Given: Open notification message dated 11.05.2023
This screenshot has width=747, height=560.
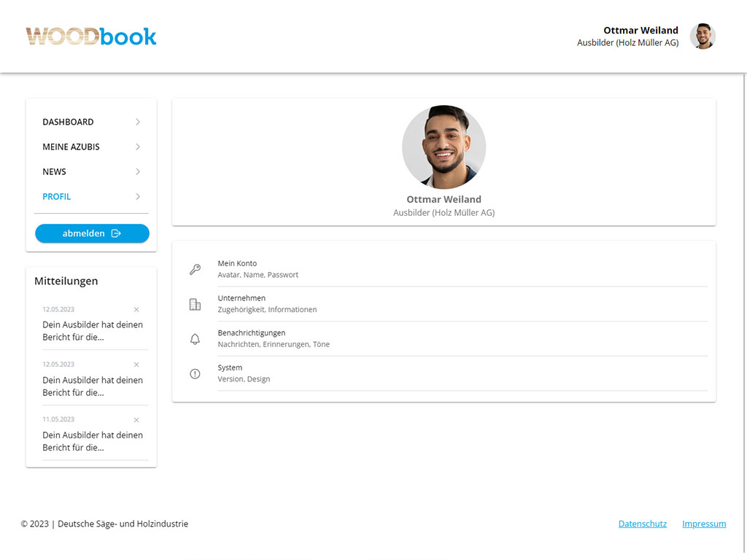Looking at the screenshot, I should [x=93, y=441].
